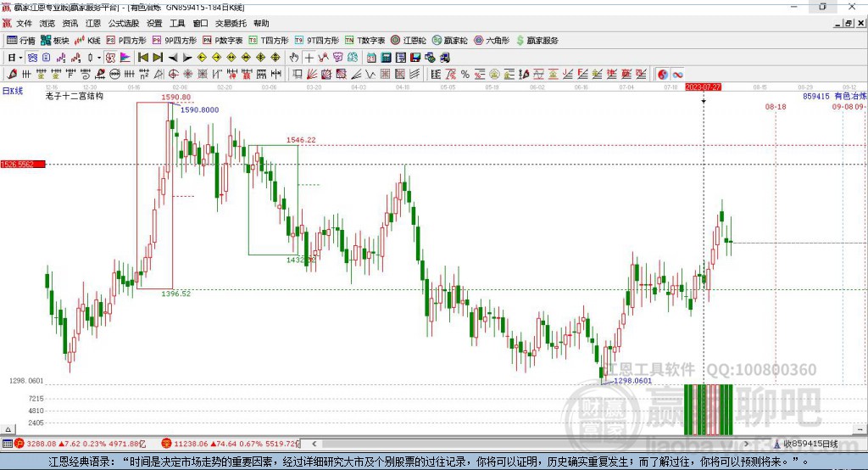Switch to K线 view button
868x470 pixels.
(87, 41)
